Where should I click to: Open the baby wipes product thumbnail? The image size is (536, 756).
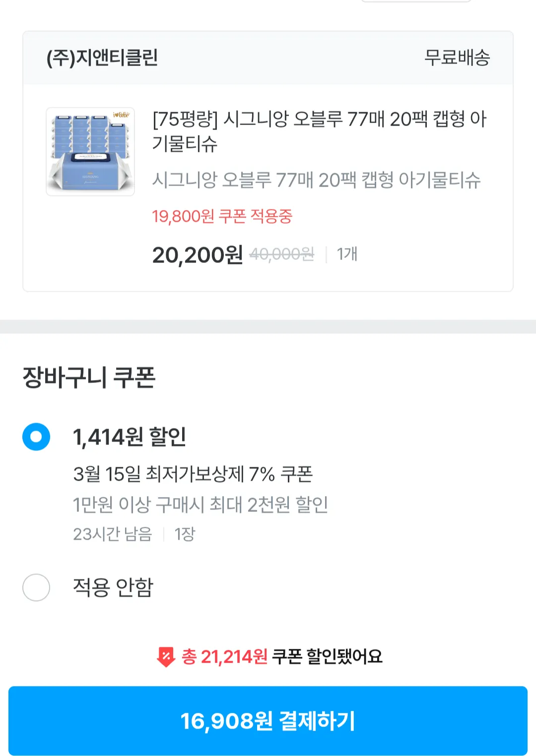[90, 151]
